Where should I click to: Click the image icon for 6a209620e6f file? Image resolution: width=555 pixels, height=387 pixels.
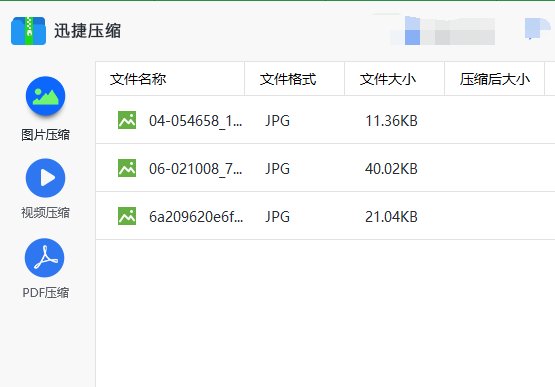[127, 216]
